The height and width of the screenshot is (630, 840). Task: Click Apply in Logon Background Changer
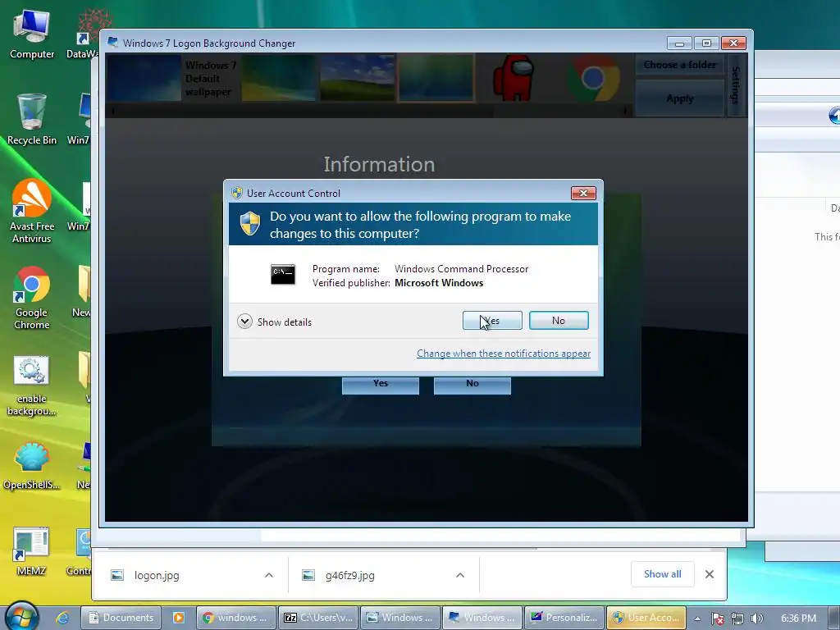[x=679, y=98]
